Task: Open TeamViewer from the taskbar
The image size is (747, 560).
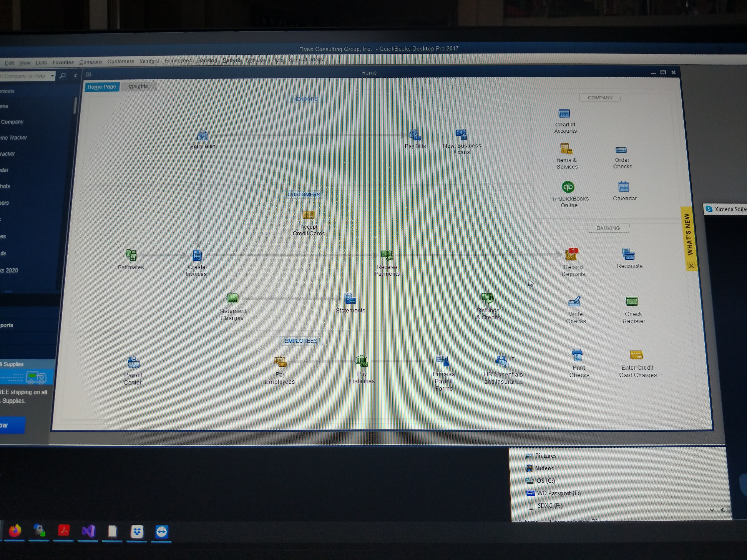Action: [161, 532]
